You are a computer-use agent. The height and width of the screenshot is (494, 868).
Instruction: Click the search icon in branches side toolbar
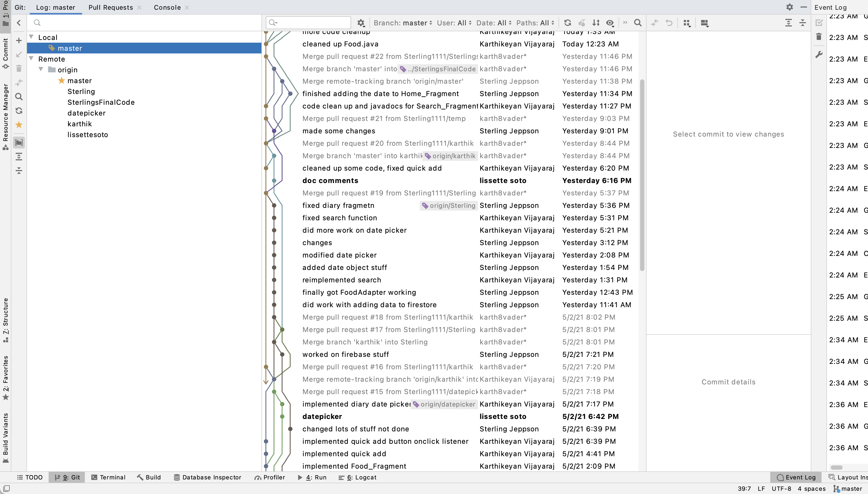19,97
